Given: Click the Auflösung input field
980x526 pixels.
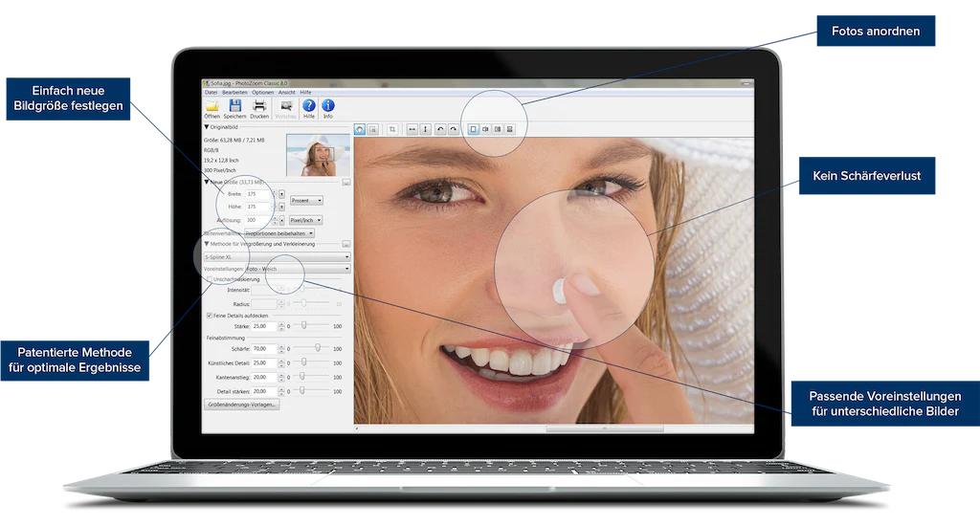Looking at the screenshot, I should point(258,221).
